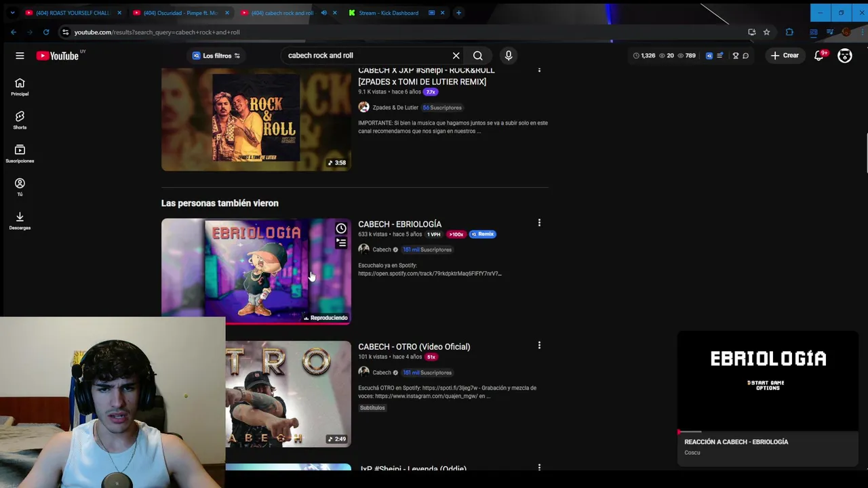
Task: Switch to the Stream - Kick Dashboard tab
Action: [x=389, y=13]
